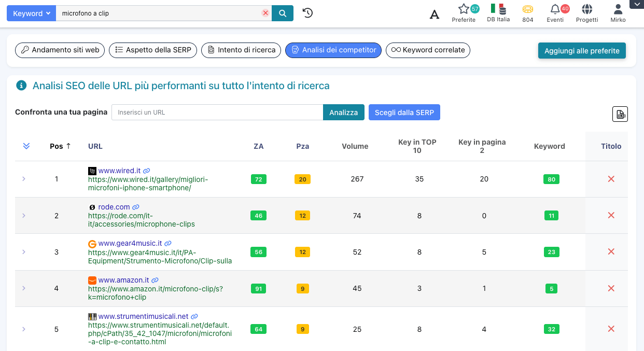The image size is (644, 351).
Task: Click amazon.it favicon
Action: coord(92,280)
